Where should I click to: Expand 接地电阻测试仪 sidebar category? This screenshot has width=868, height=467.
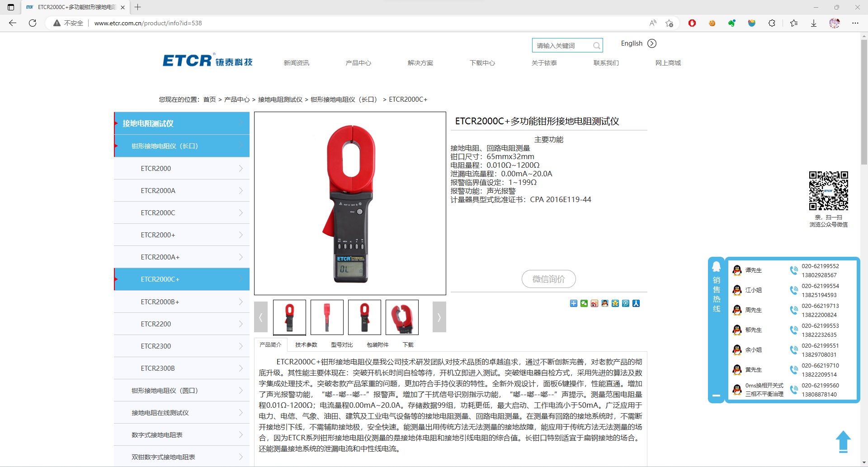182,123
